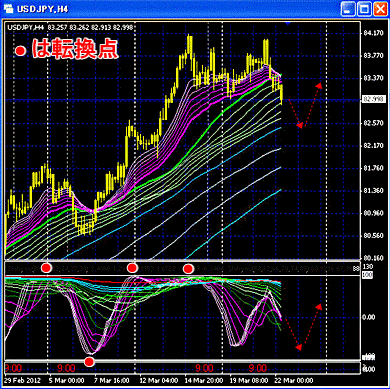Click the blue chart shift triangle marker
This screenshot has width=390, height=389.
point(288,23)
